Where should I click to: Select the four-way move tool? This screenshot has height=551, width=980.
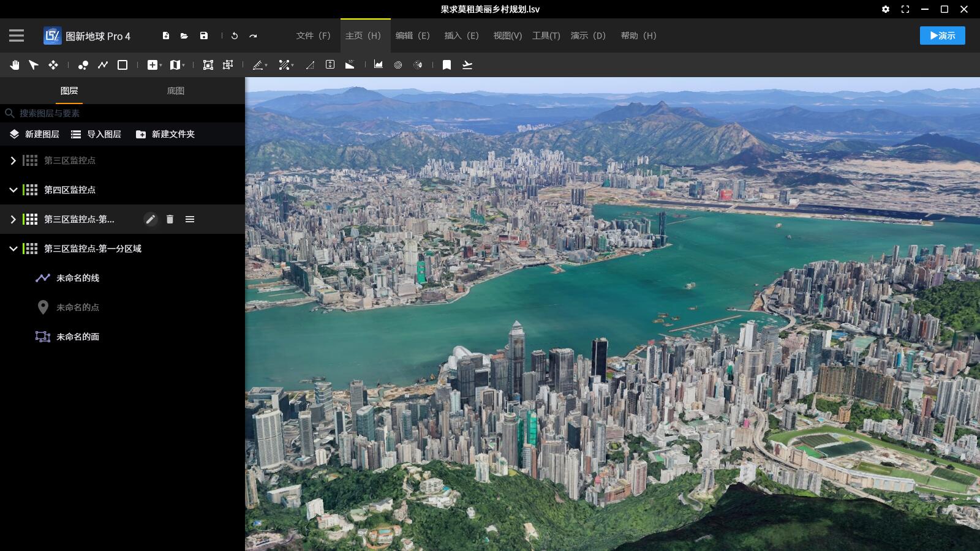pos(53,65)
